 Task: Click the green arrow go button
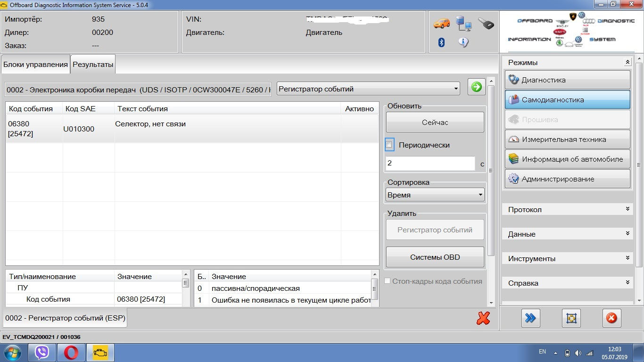pos(476,87)
